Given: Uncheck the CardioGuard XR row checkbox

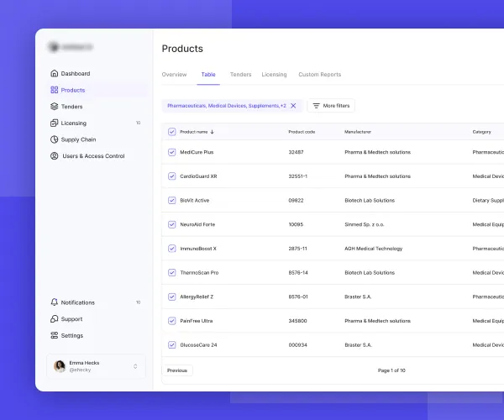Looking at the screenshot, I should pos(172,176).
